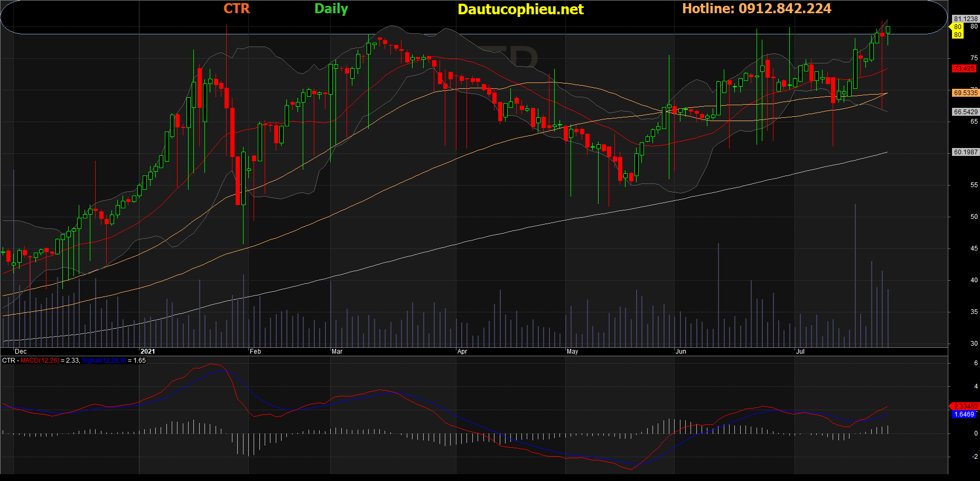Click the 30 price axis value

pos(974,344)
